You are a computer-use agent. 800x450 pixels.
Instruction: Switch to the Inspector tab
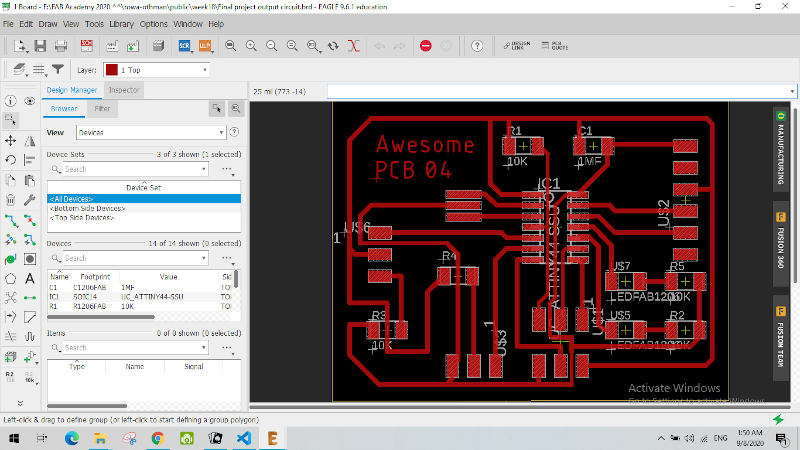[123, 90]
